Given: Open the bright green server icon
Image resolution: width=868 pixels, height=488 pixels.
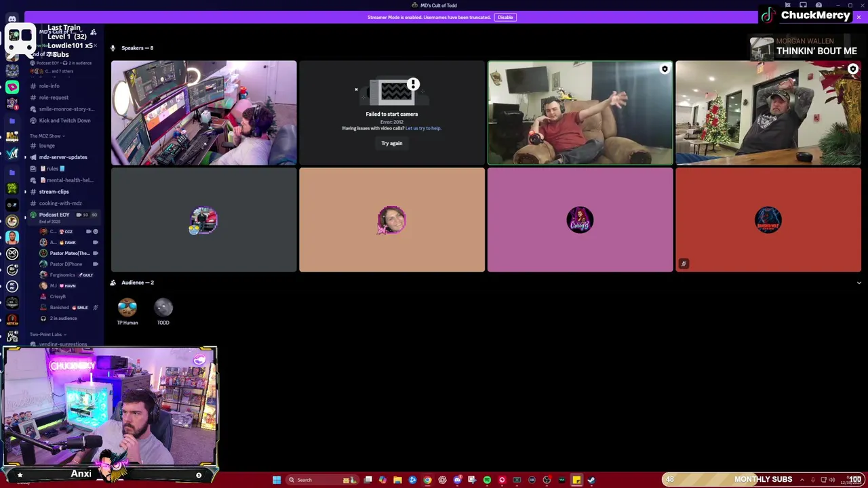Looking at the screenshot, I should (x=12, y=87).
